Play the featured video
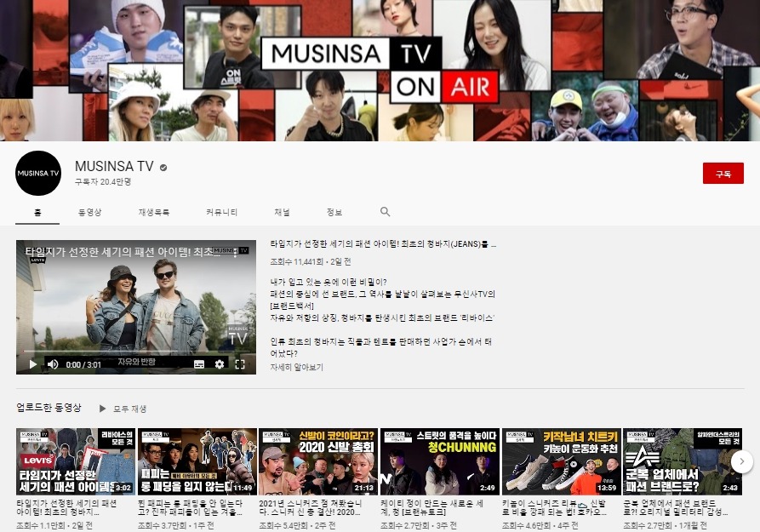 33,364
